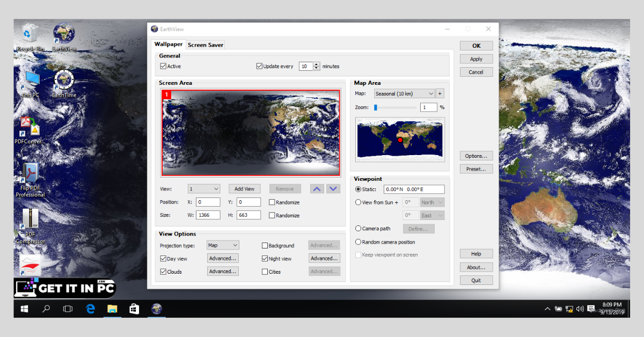Click Static coordinates input field
Image resolution: width=644 pixels, height=337 pixels.
tap(414, 189)
